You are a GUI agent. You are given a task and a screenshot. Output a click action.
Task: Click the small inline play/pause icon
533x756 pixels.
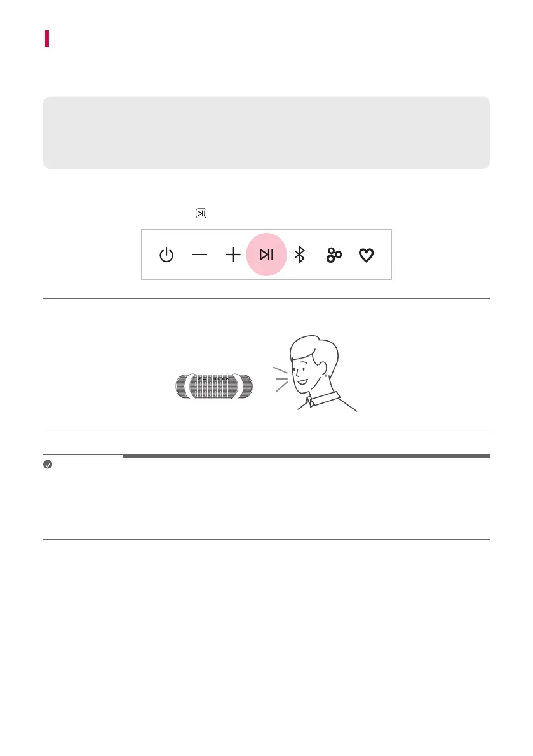(201, 213)
